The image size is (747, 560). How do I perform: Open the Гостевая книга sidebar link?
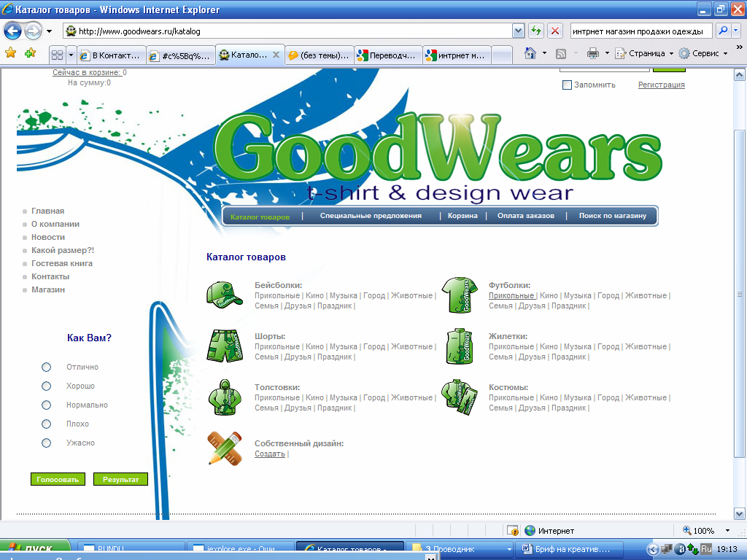(62, 263)
